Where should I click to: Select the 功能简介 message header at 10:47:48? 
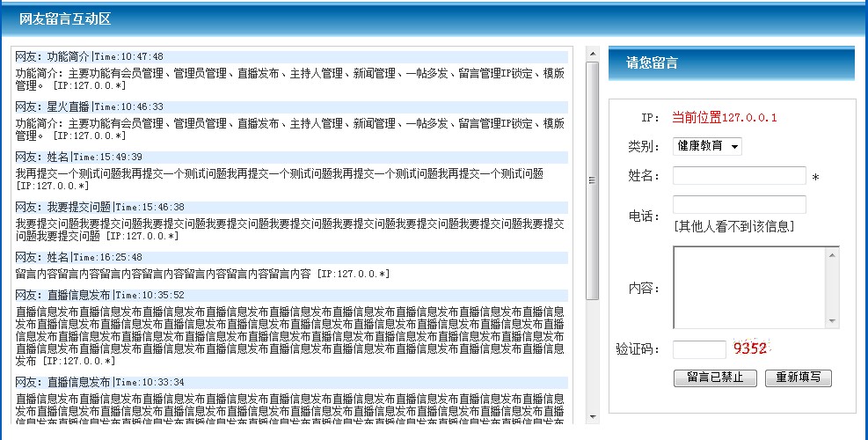90,56
